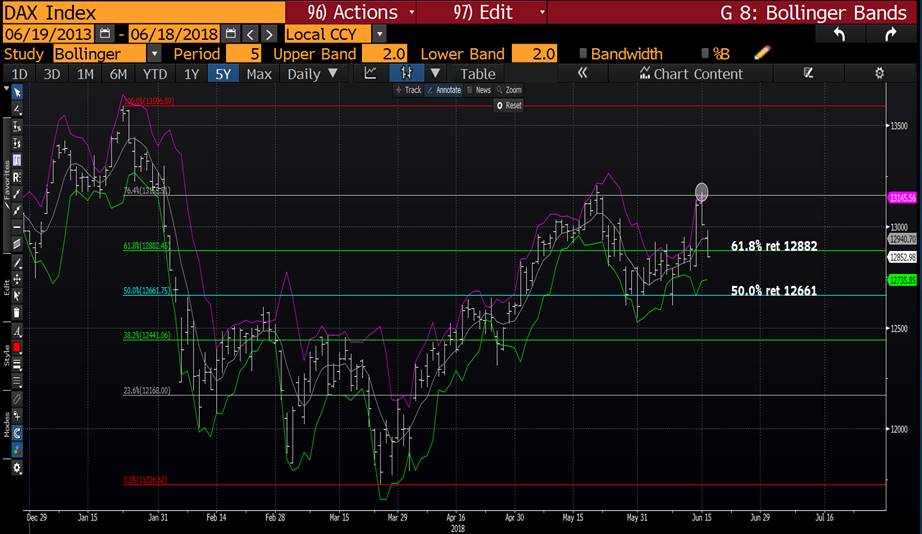
Task: Expand the Local CCY currency dropdown
Action: [x=380, y=34]
